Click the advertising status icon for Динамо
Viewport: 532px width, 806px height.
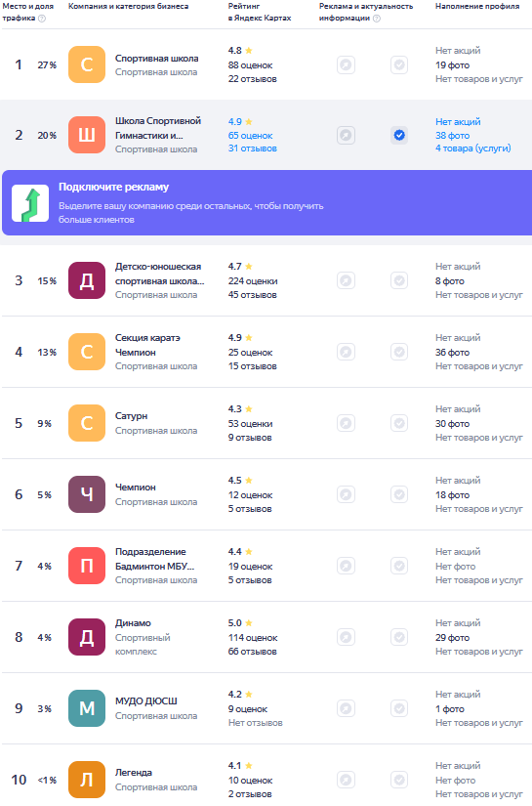coord(347,637)
